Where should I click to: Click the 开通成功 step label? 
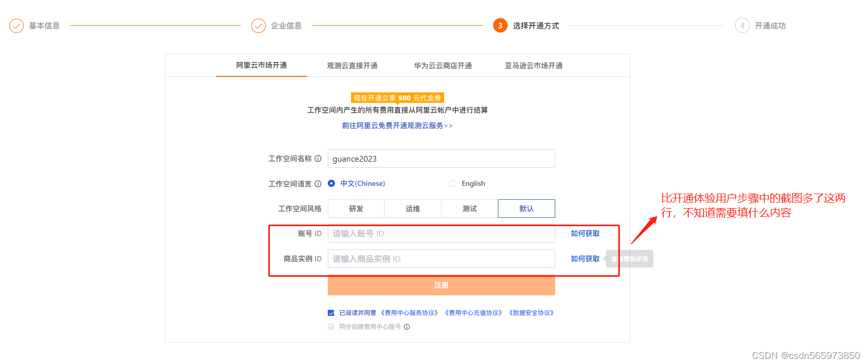770,26
